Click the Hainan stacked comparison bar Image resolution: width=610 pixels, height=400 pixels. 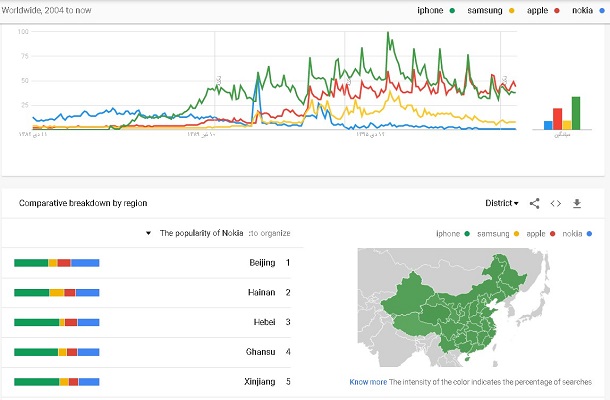(x=57, y=293)
